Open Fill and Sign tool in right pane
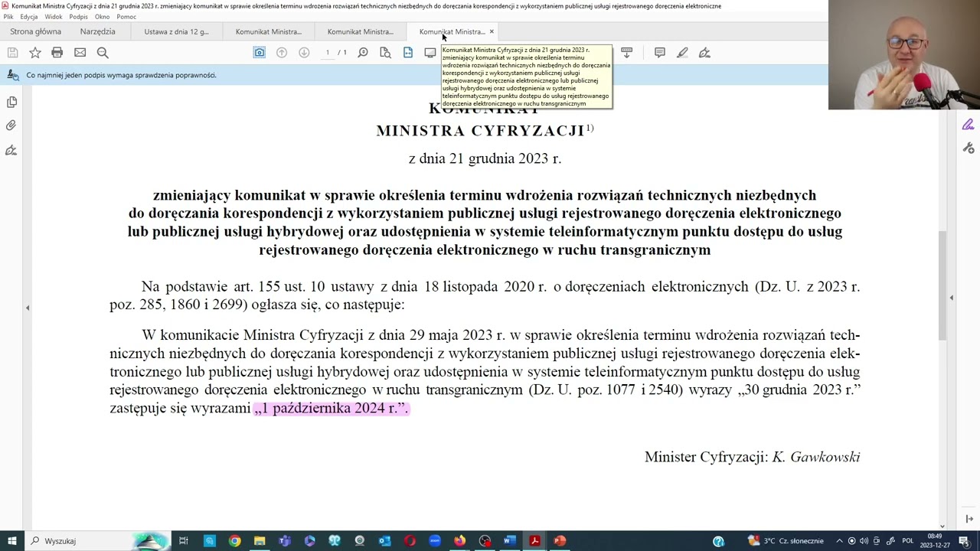980x551 pixels. tap(969, 125)
